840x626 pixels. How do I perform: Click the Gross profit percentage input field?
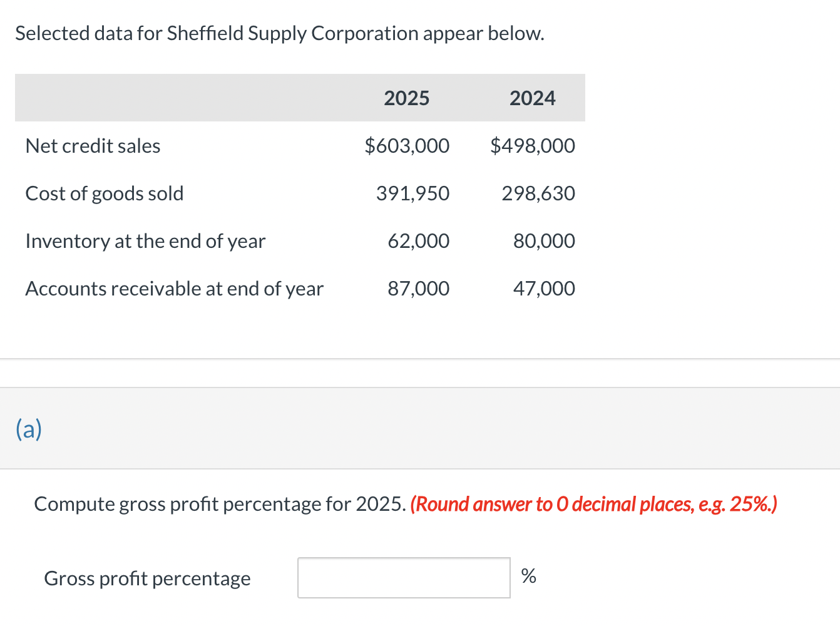[404, 577]
